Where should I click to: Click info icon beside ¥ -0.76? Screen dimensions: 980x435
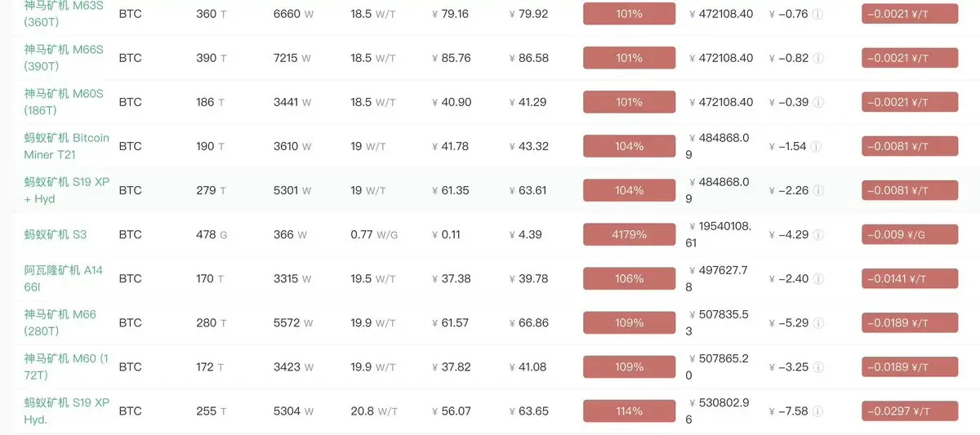point(818,14)
